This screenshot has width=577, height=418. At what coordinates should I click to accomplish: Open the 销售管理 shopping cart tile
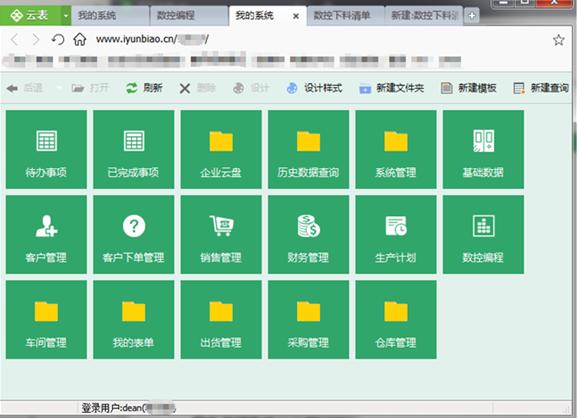coord(221,234)
